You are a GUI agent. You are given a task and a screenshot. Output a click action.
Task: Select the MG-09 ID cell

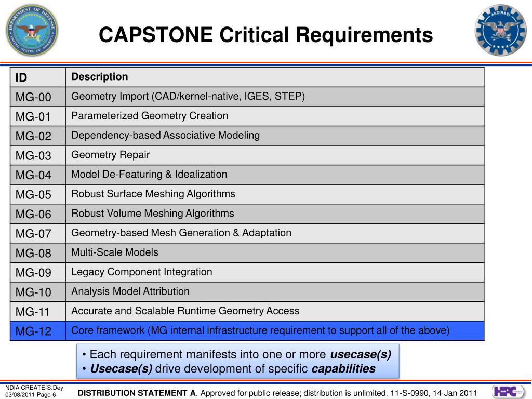(38, 272)
